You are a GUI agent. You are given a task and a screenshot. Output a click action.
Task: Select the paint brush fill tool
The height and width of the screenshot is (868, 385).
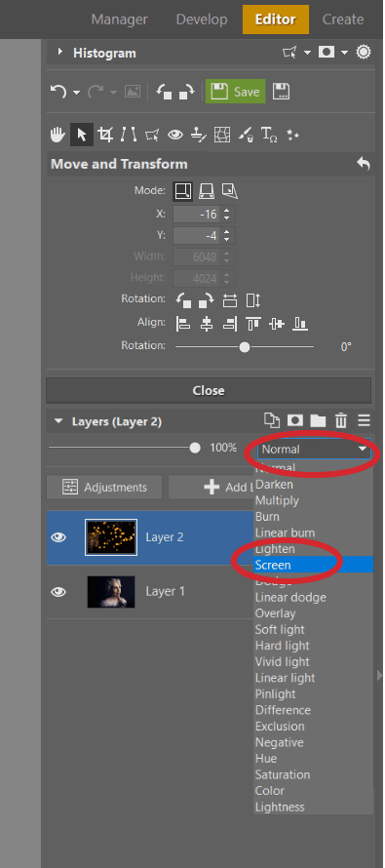click(246, 135)
